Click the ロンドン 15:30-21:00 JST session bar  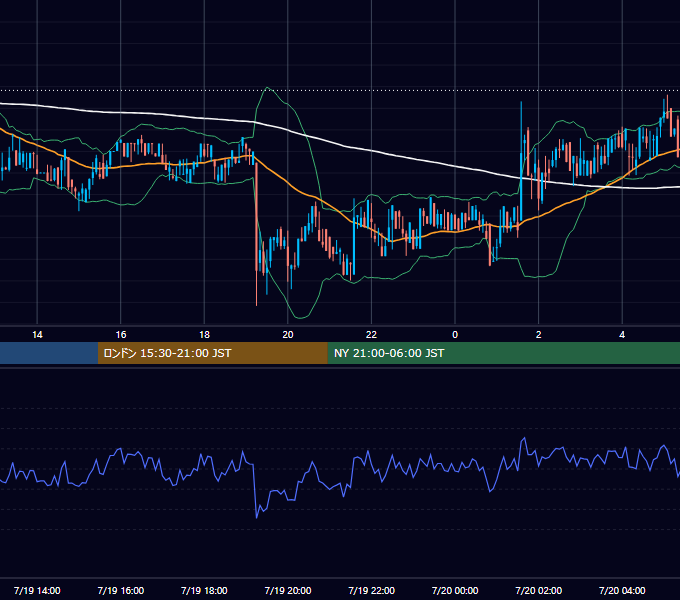(x=212, y=353)
